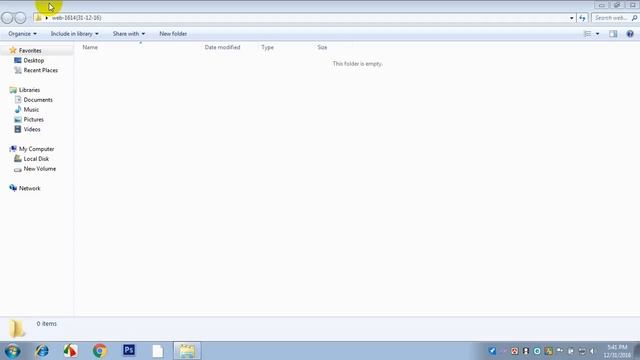Launch Internet Explorer from taskbar
The image size is (640, 360).
tap(42, 351)
